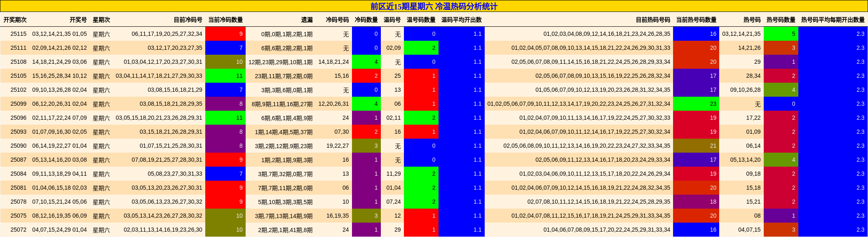Select blue hot count cell showing 0 in row 25099

781,104
